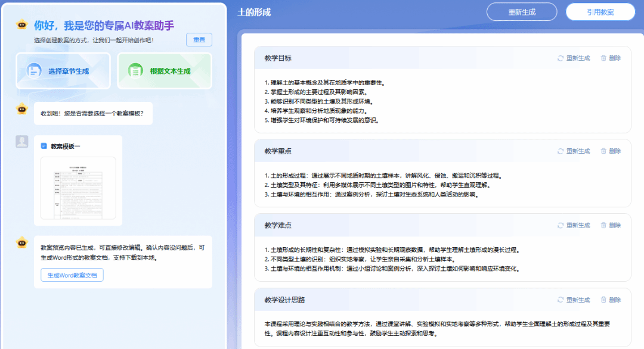Click the robot assistant avatar in header
644x349 pixels.
(22, 25)
